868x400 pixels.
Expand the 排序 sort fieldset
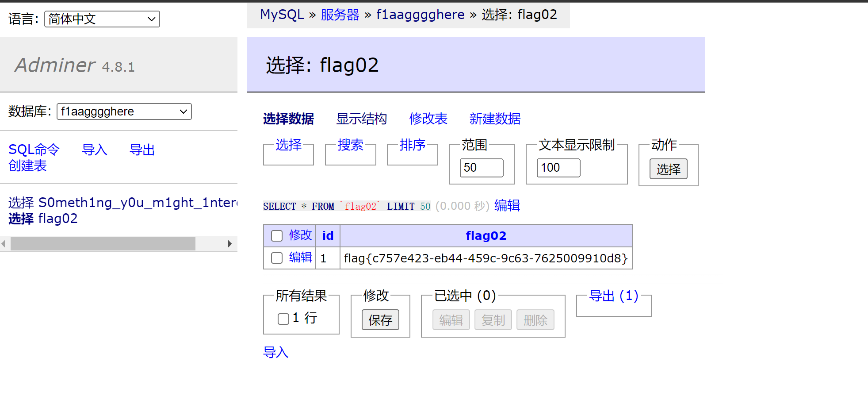413,145
